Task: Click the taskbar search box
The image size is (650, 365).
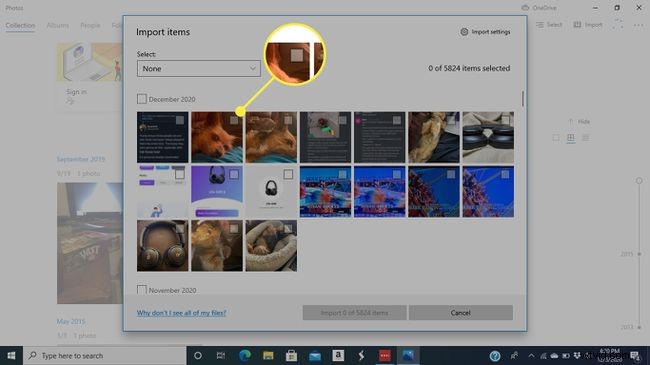Action: (104, 355)
